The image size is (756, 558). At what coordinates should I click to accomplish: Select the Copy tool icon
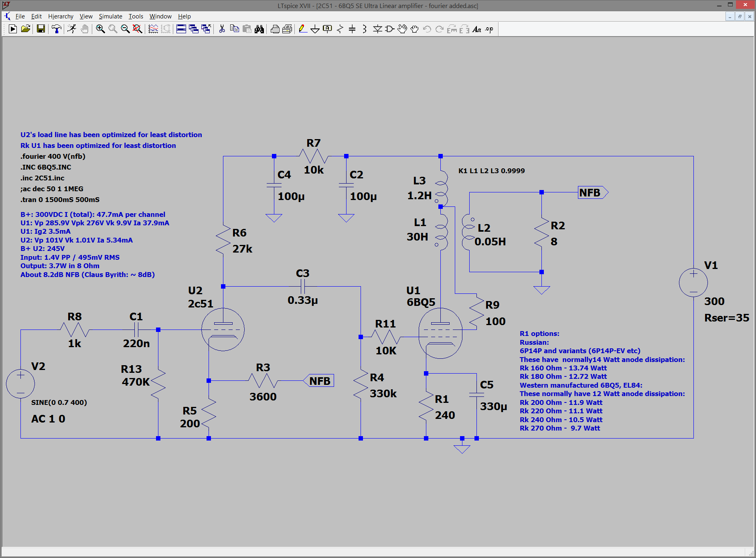click(x=235, y=29)
